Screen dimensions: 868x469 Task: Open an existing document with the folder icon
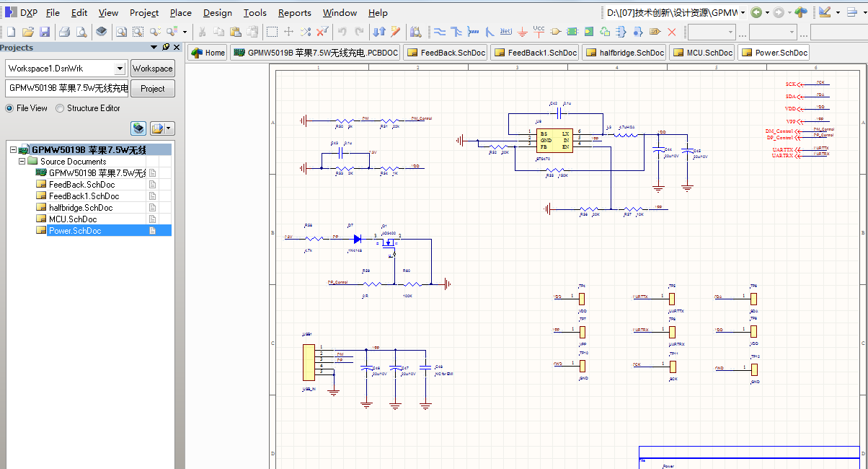click(28, 32)
